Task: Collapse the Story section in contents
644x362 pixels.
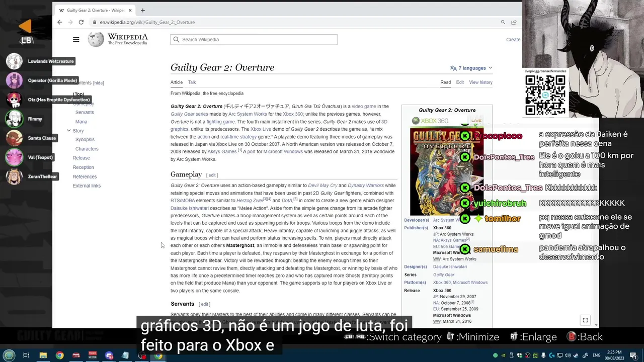Action: click(x=68, y=131)
